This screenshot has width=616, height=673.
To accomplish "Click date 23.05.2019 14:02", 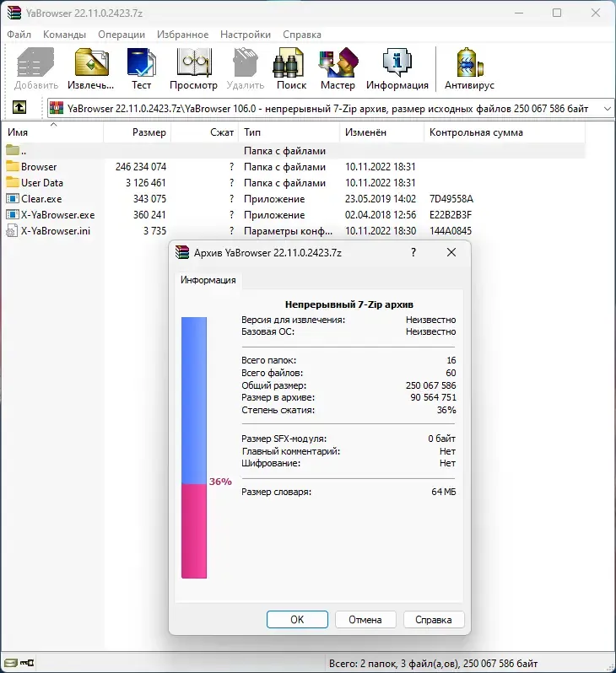I will (381, 199).
